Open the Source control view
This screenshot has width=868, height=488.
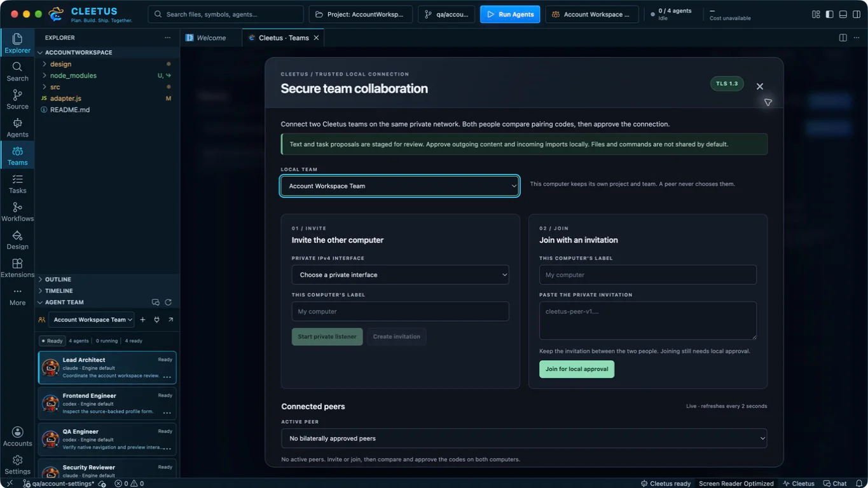17,99
